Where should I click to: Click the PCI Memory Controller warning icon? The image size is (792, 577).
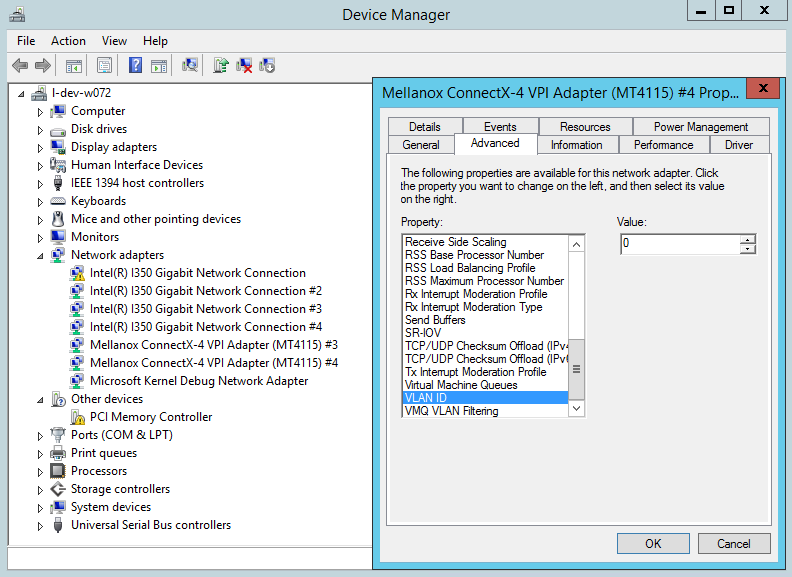[x=77, y=417]
